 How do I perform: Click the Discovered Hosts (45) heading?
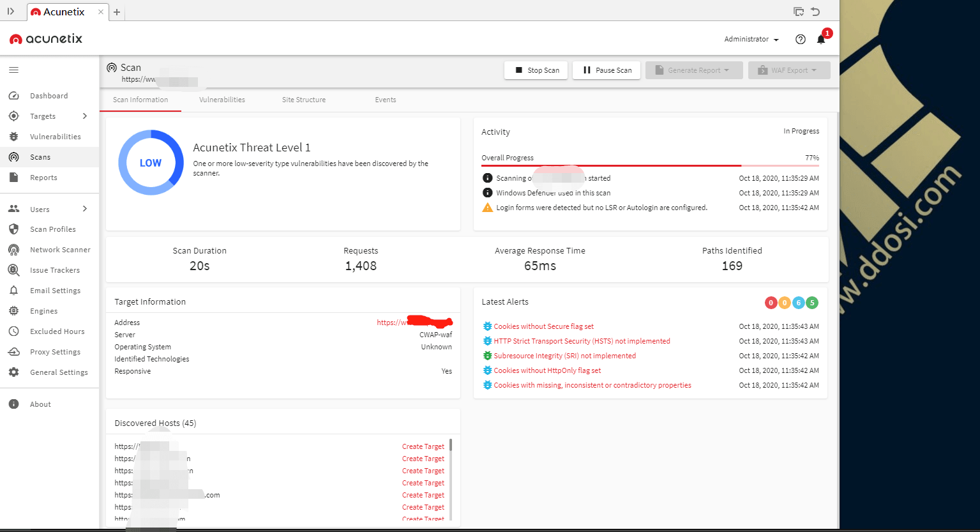[155, 423]
